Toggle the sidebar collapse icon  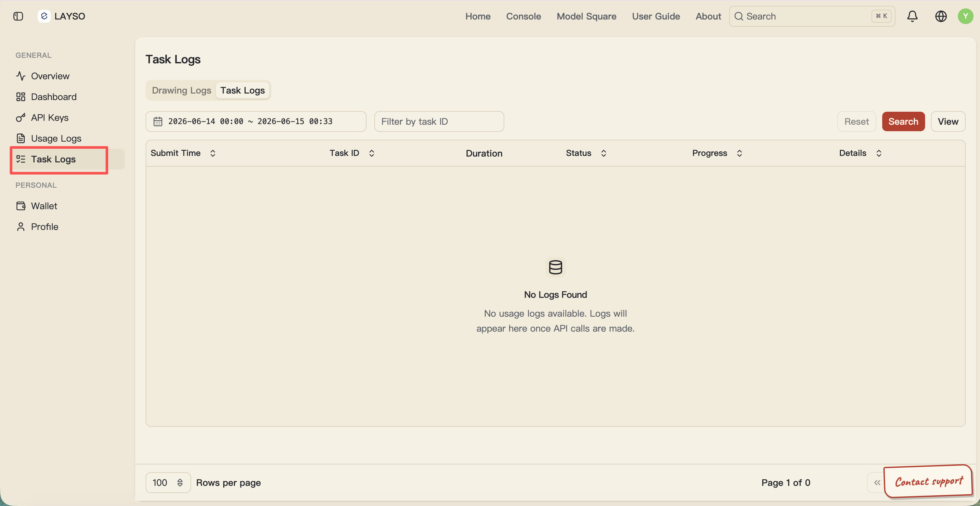[18, 16]
